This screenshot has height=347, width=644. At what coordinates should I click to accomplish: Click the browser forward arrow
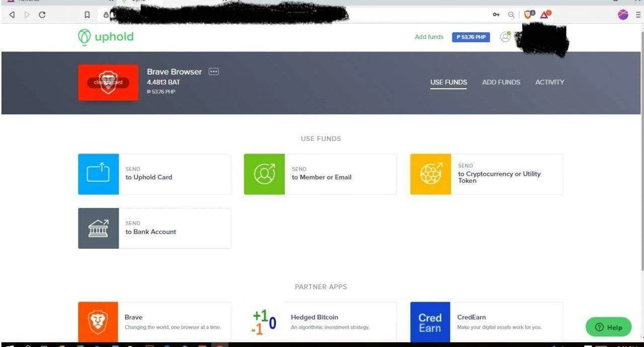click(x=27, y=15)
